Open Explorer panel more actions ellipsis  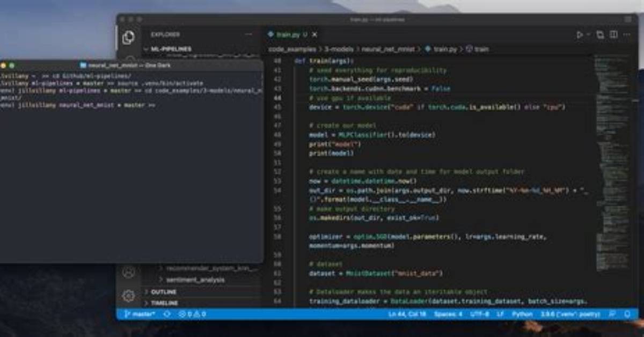coord(248,34)
